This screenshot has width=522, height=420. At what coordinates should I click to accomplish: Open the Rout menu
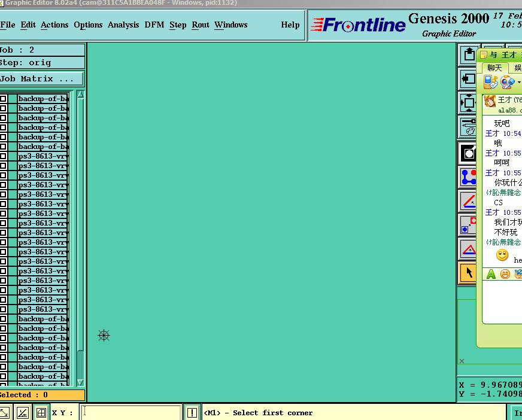(201, 25)
